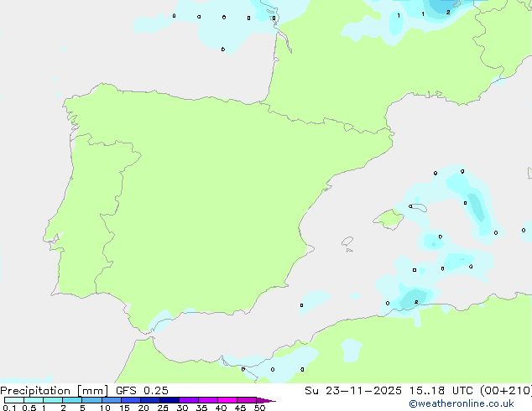
Task: Click the 30–35 mm purple legend swatch
Action: pyautogui.click(x=189, y=400)
